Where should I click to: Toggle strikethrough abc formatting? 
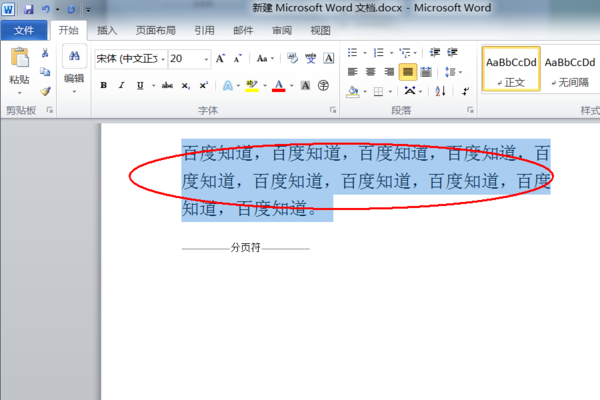(x=167, y=85)
